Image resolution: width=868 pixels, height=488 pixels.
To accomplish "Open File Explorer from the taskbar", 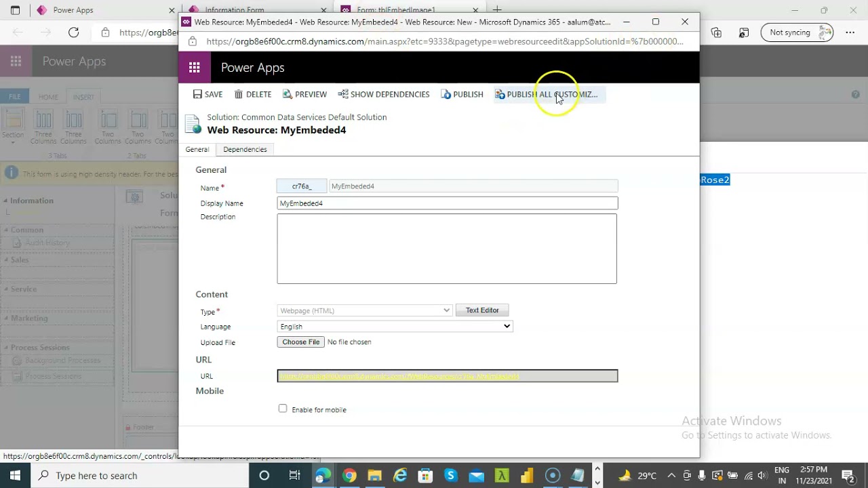I will (374, 475).
